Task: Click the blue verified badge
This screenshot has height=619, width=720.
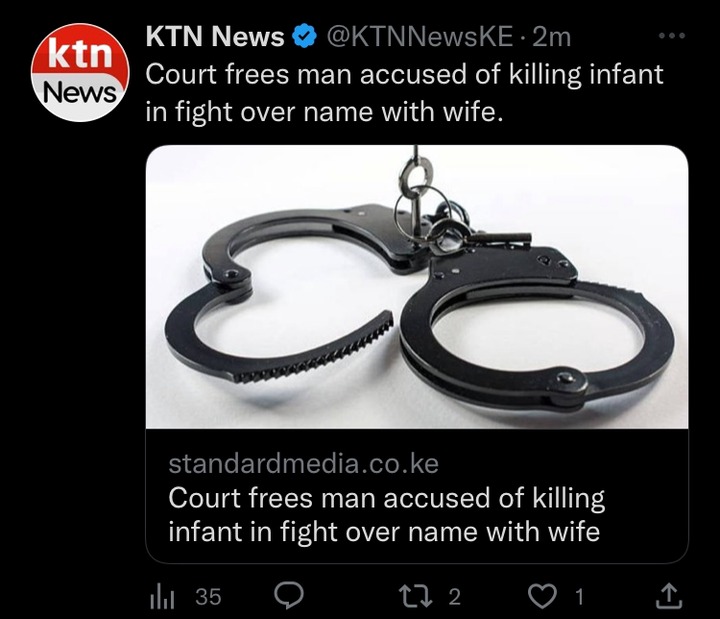Action: click(305, 36)
